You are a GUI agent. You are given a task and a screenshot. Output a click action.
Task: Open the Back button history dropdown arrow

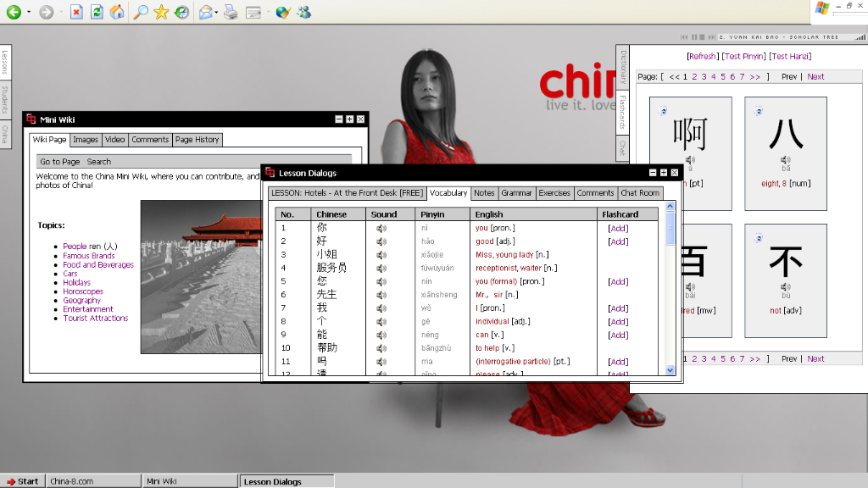click(x=28, y=13)
